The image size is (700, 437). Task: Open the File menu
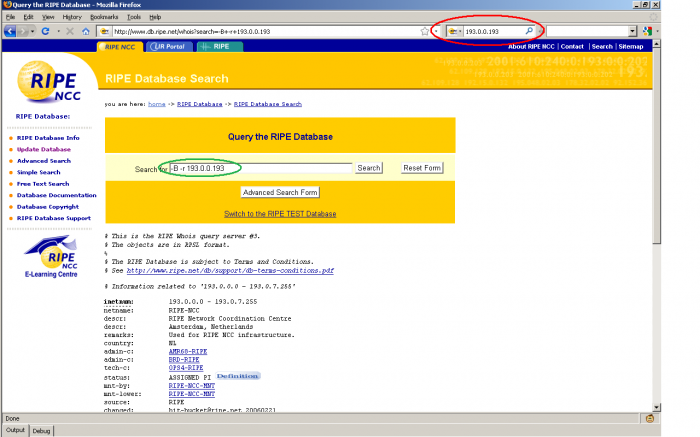point(10,17)
